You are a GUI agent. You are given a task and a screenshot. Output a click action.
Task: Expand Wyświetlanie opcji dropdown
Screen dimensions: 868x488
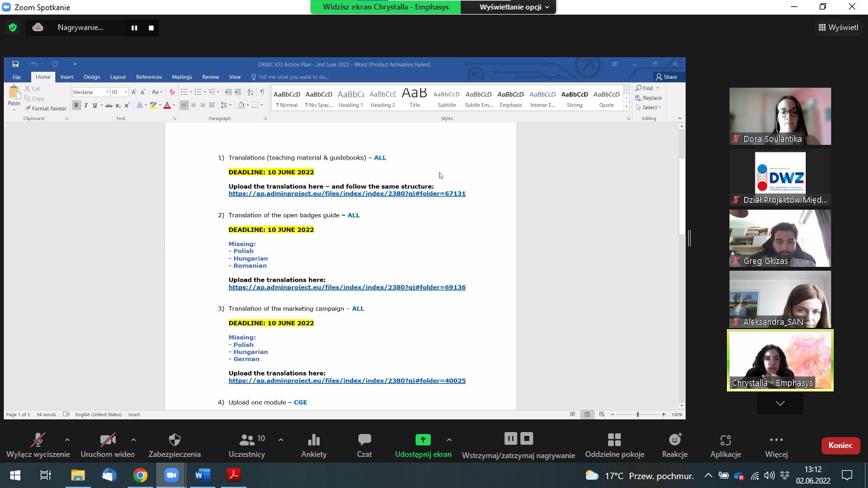pos(515,7)
